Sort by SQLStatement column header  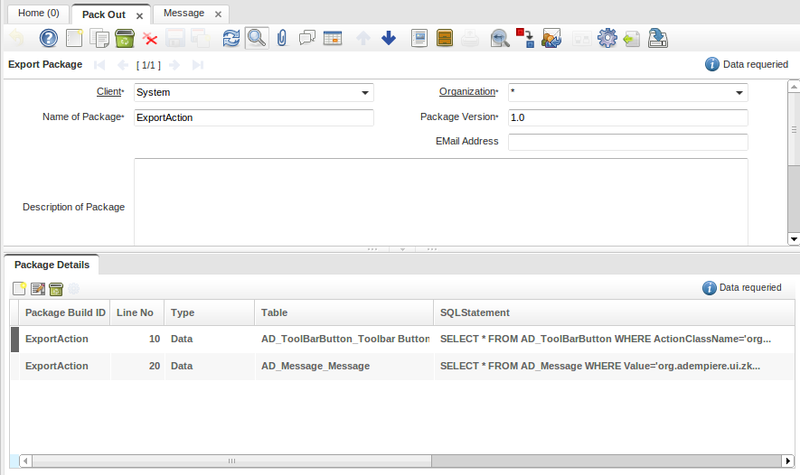pos(614,313)
